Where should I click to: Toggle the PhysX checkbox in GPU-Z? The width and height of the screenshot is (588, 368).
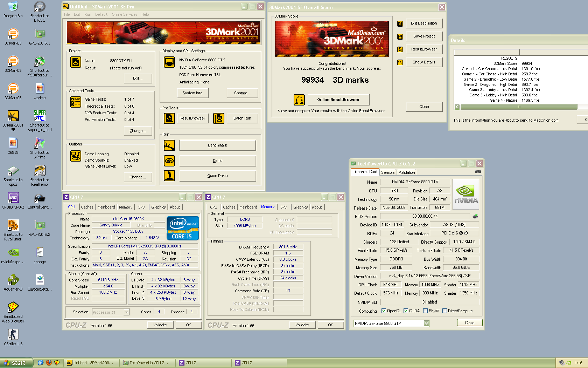(x=425, y=311)
